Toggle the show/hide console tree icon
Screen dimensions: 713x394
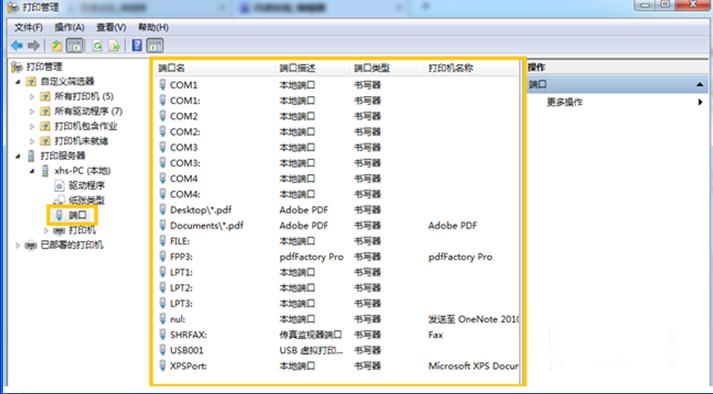tap(75, 45)
